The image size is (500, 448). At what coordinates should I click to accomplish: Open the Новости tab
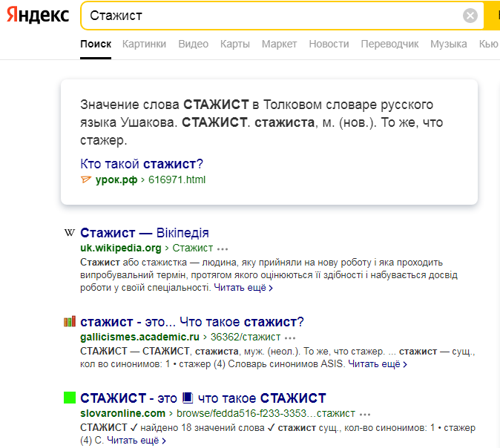click(329, 44)
